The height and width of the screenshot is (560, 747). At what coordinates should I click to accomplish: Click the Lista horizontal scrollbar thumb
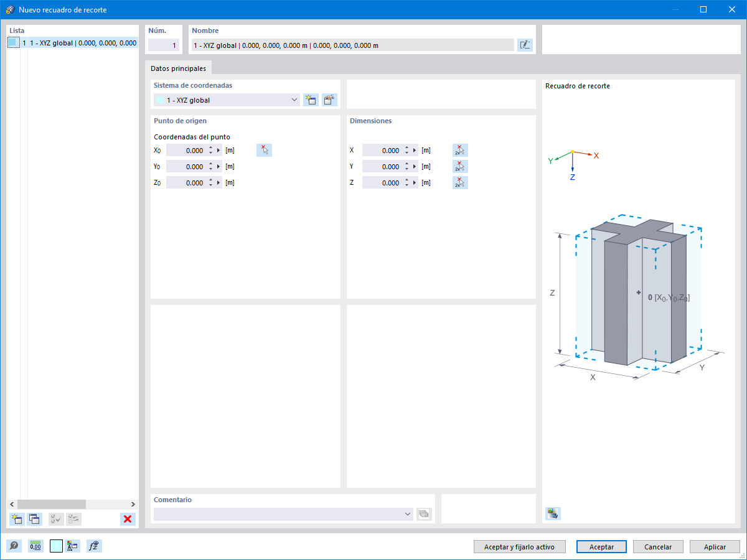[52, 504]
